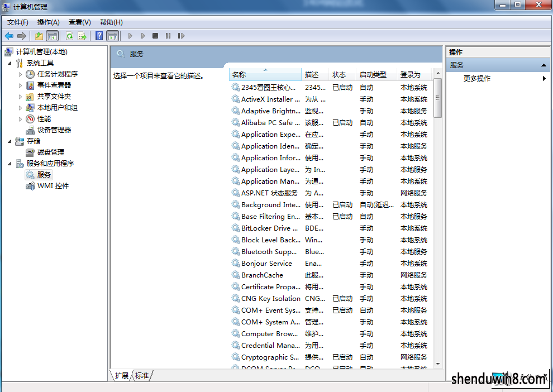
Task: Select 任务计划程序 clock icon
Action: tap(30, 74)
